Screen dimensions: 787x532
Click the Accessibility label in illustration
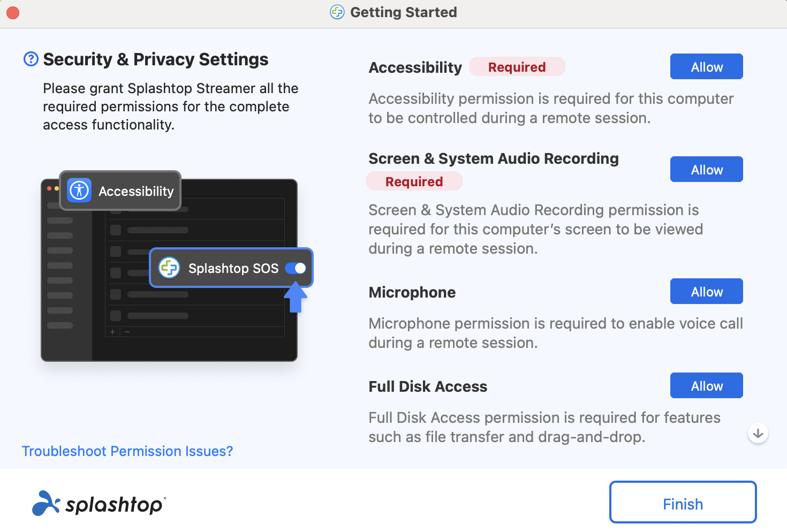pyautogui.click(x=136, y=191)
